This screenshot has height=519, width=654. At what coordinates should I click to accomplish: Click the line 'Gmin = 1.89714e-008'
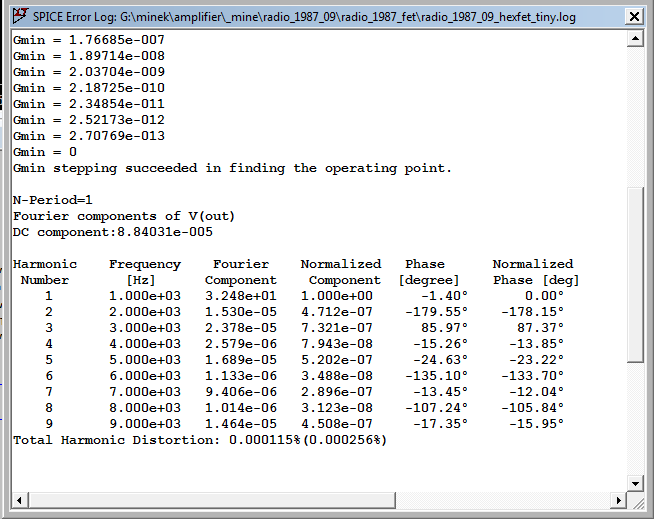pos(89,56)
